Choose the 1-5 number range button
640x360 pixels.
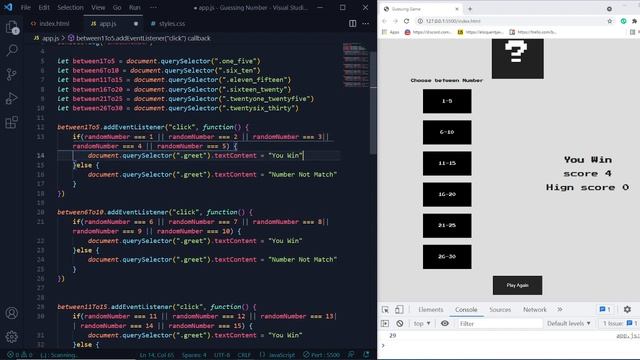pyautogui.click(x=447, y=101)
